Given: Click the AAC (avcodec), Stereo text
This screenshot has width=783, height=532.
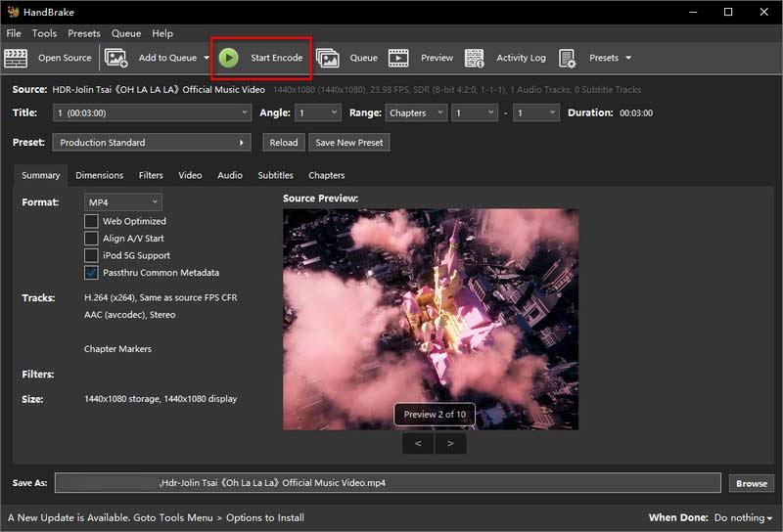Looking at the screenshot, I should click(x=130, y=315).
